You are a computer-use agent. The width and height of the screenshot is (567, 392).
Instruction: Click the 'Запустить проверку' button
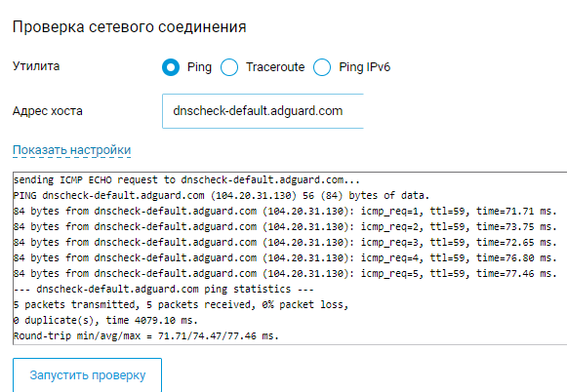(x=87, y=375)
